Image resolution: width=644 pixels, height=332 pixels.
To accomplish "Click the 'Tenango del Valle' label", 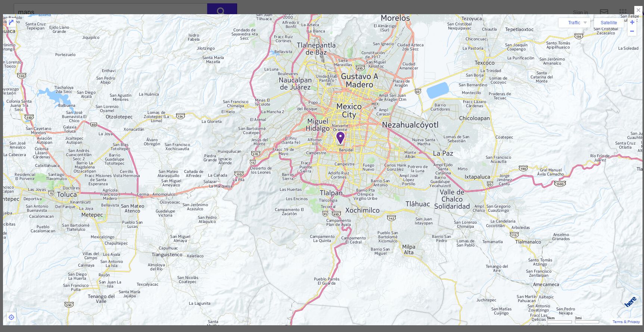I will [x=101, y=298].
